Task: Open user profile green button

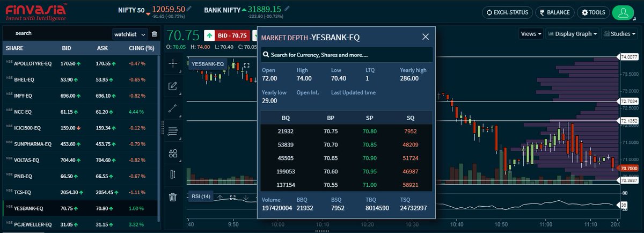Action: point(623,12)
